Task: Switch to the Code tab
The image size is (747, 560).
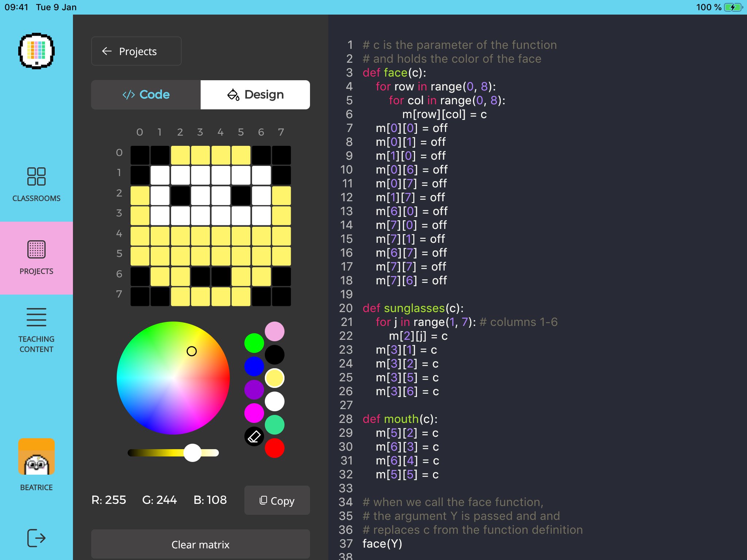Action: [146, 95]
